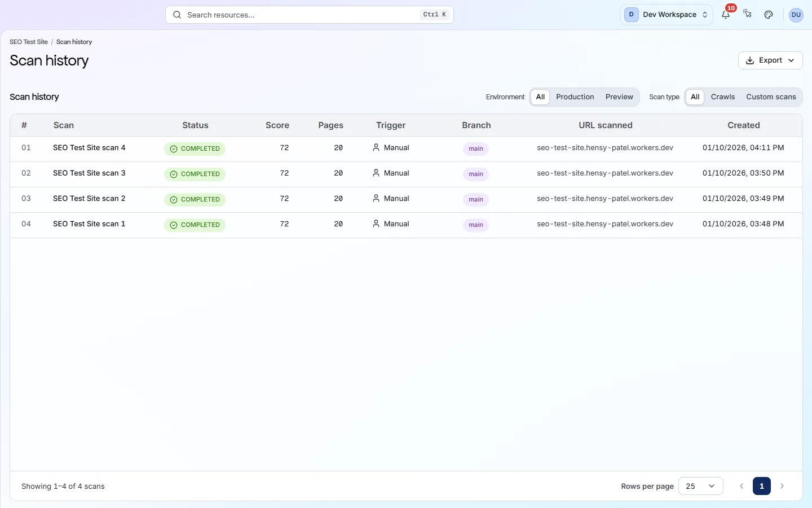Click the search magnifier icon
812x508 pixels.
[177, 15]
